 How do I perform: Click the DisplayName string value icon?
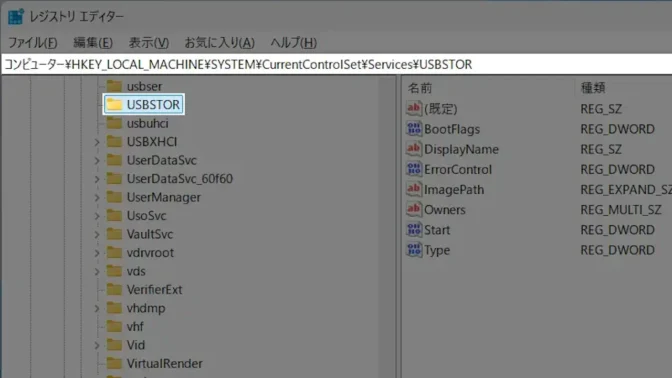(x=414, y=149)
